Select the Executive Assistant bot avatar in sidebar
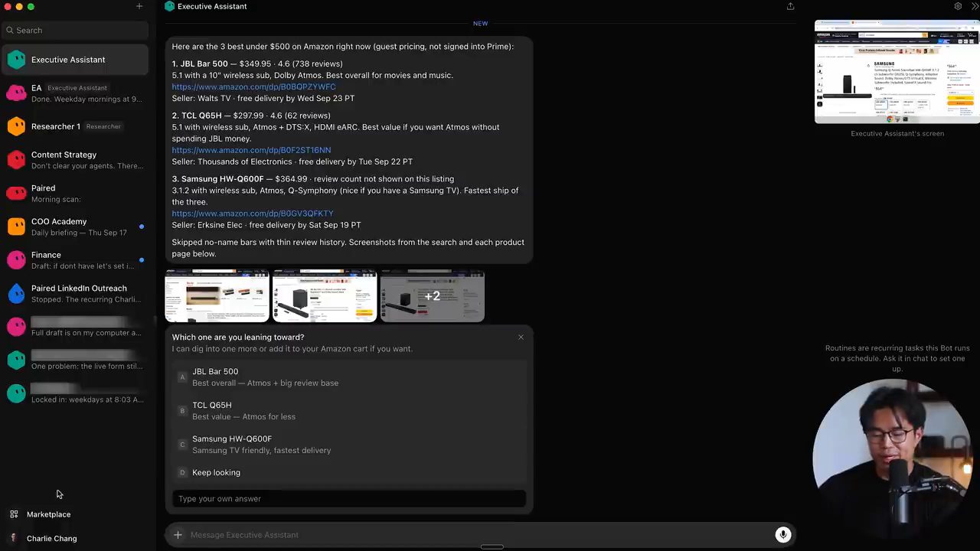Viewport: 980px width, 551px height. (16, 60)
